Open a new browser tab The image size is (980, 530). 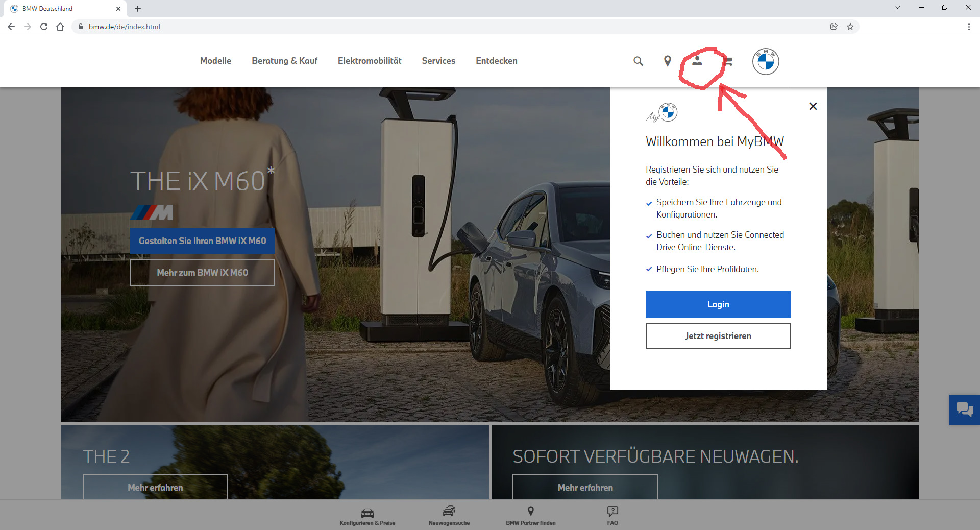pos(138,9)
